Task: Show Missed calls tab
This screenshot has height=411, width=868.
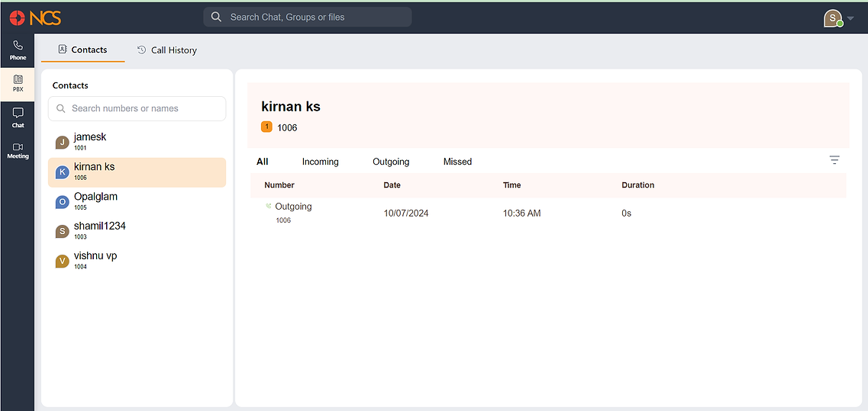Action: (x=457, y=162)
